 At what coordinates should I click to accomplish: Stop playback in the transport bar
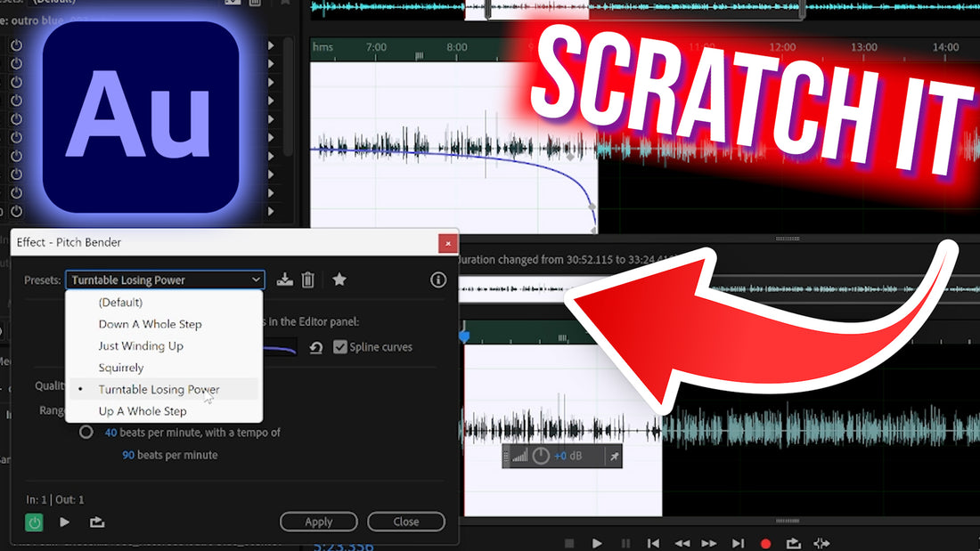coord(568,544)
